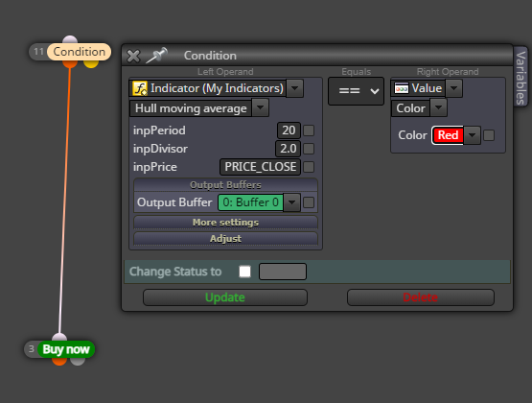Open the Variables side tab
The height and width of the screenshot is (403, 532).
(x=520, y=78)
